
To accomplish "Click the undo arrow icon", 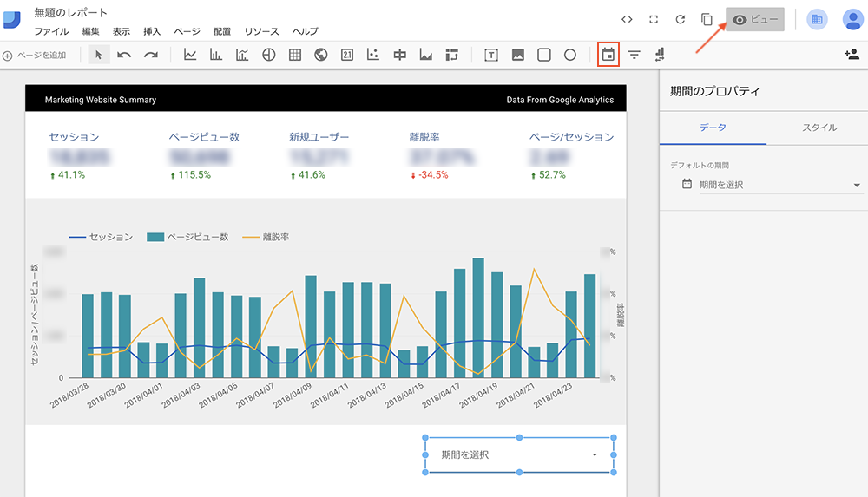I will 124,55.
